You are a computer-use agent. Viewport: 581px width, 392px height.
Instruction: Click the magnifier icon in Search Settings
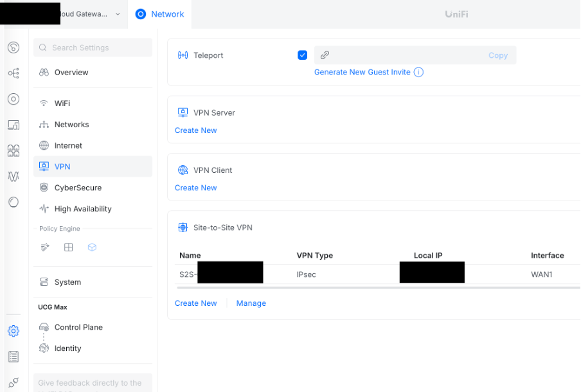(43, 48)
